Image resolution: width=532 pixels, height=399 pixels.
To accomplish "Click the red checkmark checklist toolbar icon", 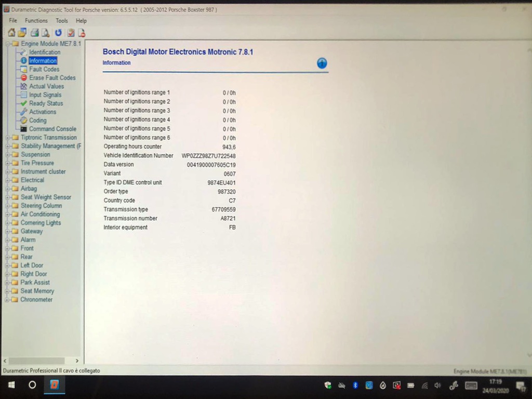I will [x=71, y=33].
